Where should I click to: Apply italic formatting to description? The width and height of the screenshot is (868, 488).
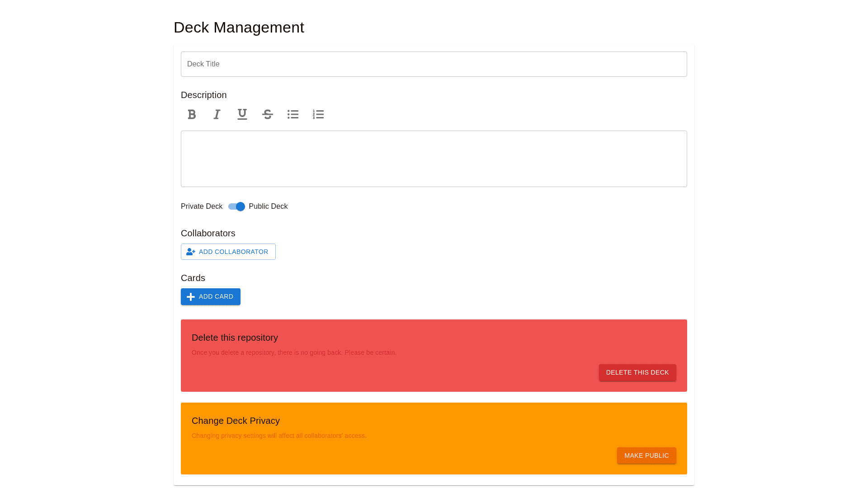(x=217, y=114)
